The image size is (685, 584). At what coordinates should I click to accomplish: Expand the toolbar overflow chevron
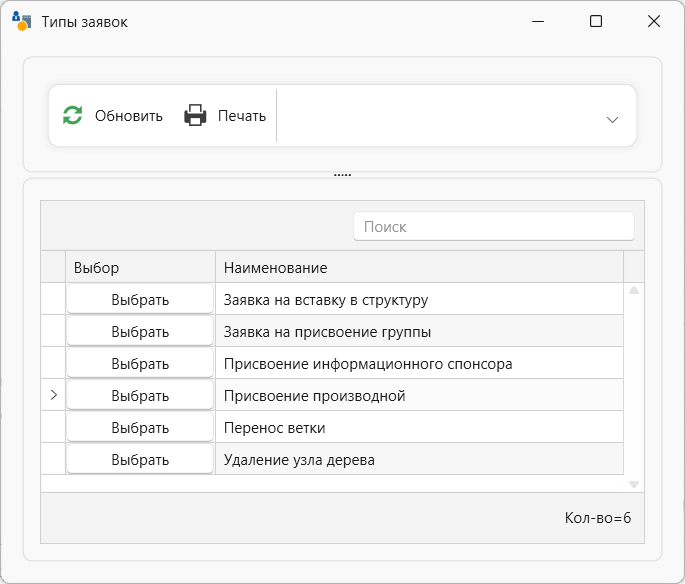[612, 120]
